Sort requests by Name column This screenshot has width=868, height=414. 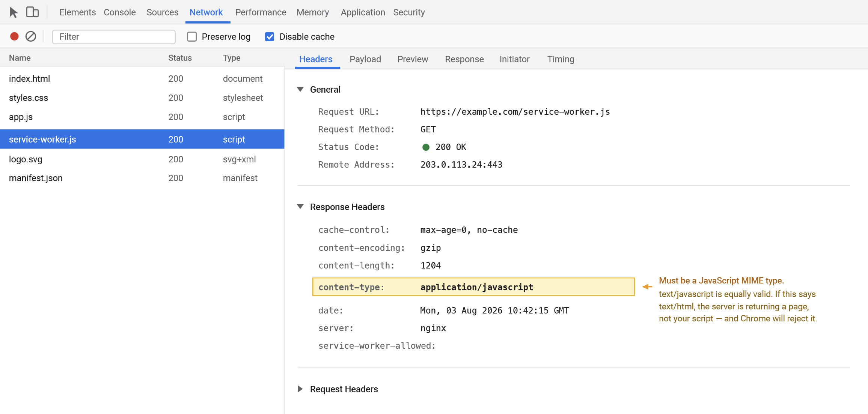(x=20, y=58)
